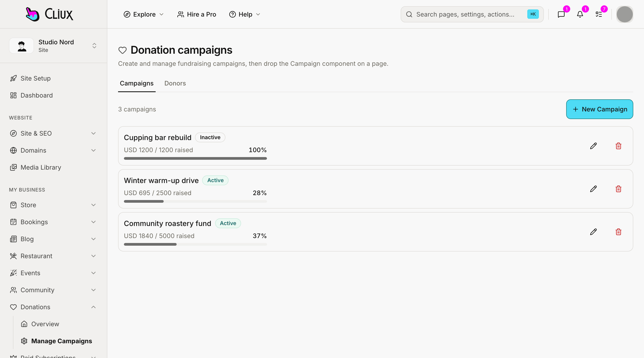The image size is (644, 358).
Task: Delete the Winter warm-up drive campaign
Action: pos(618,189)
